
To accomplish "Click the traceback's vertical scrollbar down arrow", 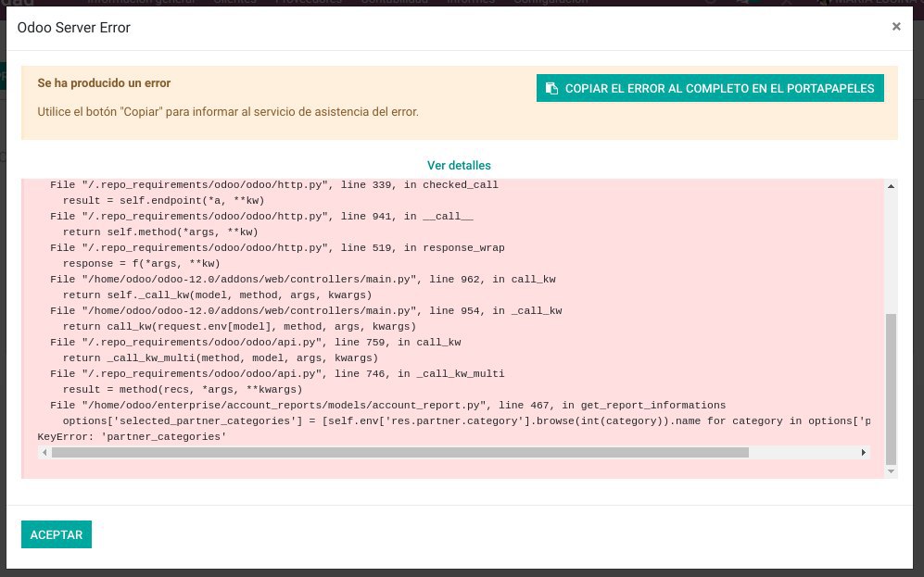I will 891,471.
